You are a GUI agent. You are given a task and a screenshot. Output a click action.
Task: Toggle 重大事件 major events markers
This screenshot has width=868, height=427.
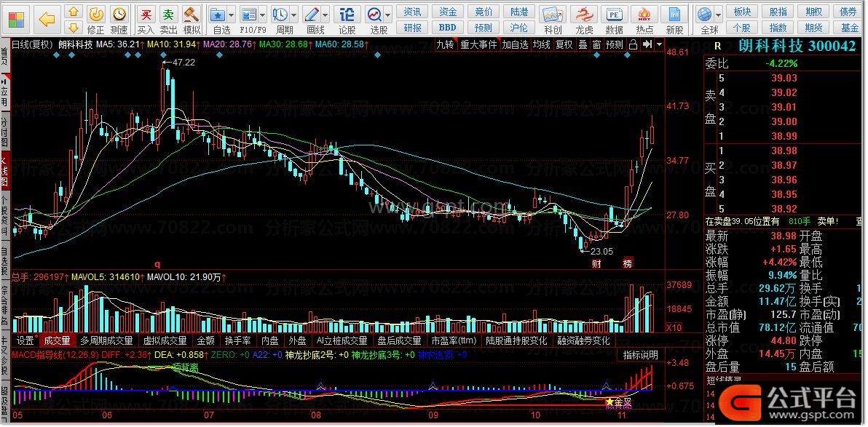(x=479, y=45)
